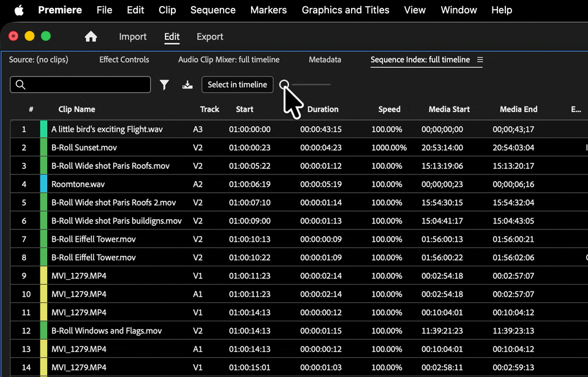Open the View menu

click(x=415, y=10)
